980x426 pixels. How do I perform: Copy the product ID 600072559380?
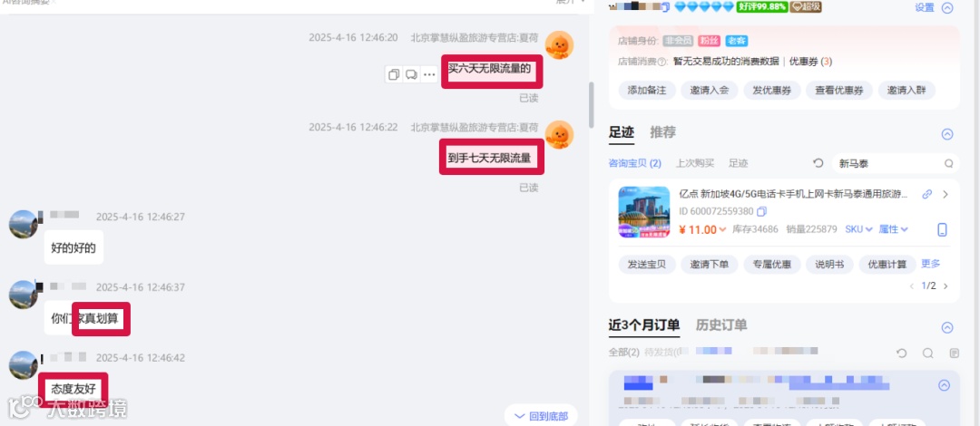761,212
